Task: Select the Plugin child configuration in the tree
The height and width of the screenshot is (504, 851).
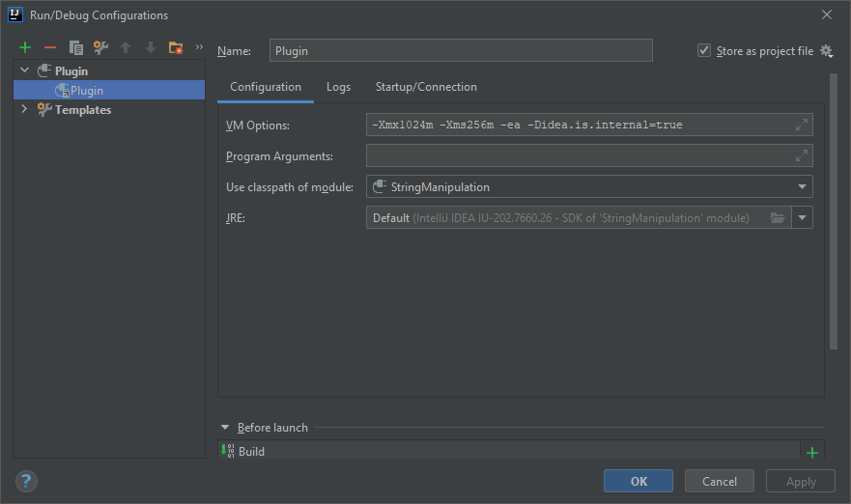Action: click(109, 90)
